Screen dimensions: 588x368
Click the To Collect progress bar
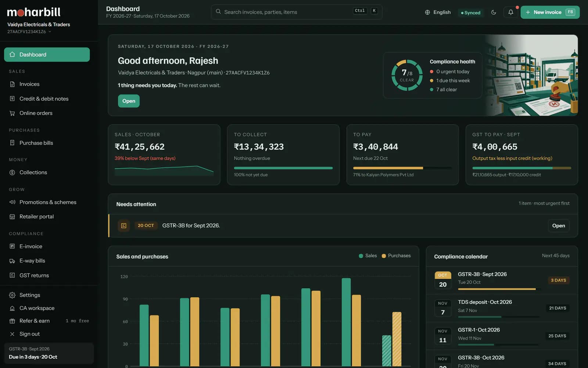[x=283, y=168]
